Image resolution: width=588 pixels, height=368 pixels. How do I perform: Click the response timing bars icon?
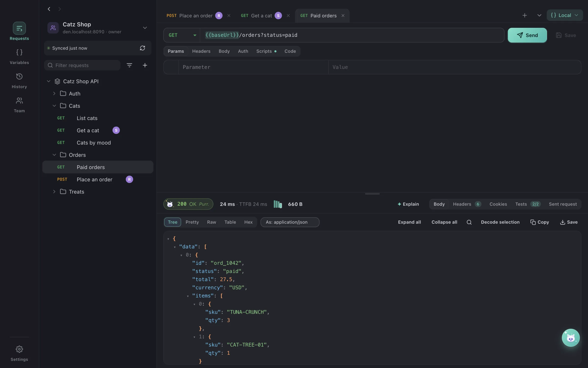pos(278,204)
